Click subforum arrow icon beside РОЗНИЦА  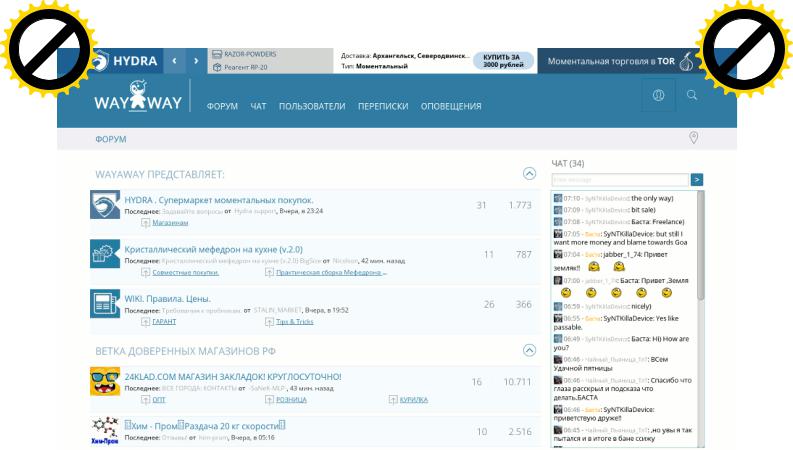pyautogui.click(x=270, y=399)
